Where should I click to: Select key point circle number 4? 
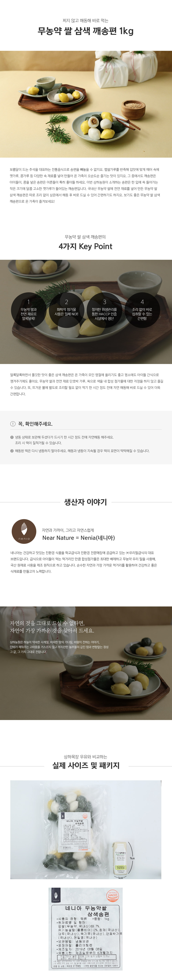click(142, 310)
